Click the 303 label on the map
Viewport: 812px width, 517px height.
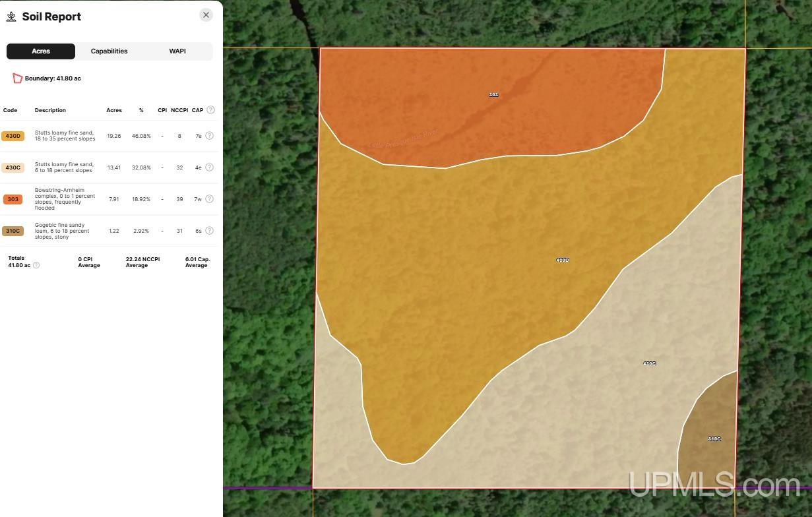click(493, 95)
